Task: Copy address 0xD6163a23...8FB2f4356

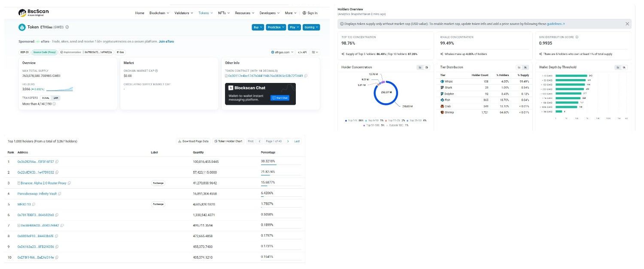Action: coord(57,247)
